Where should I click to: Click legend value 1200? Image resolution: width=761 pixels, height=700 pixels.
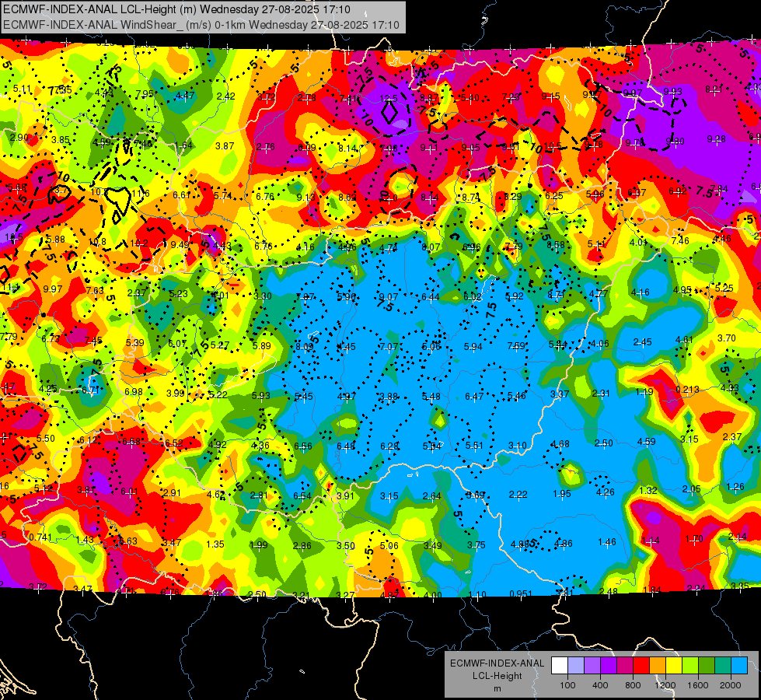pos(665,685)
